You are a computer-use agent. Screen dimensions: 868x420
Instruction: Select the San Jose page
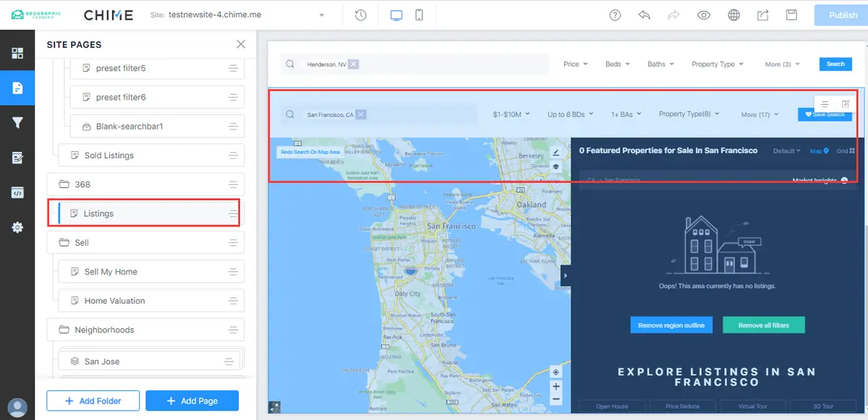coord(149,361)
